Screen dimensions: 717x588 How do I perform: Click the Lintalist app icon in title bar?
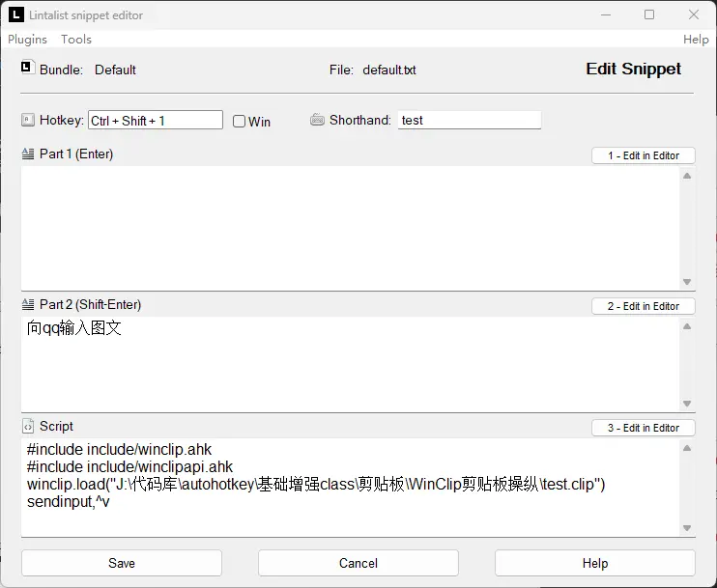[16, 14]
